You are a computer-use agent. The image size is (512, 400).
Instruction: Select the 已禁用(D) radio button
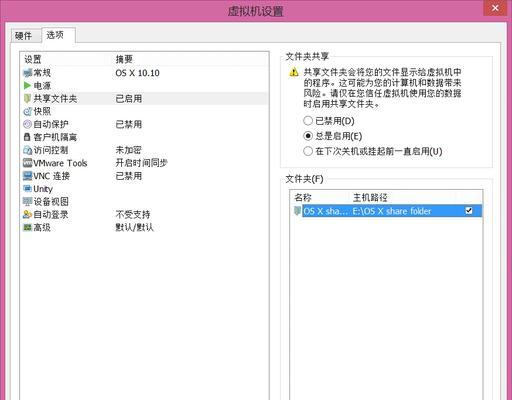click(x=308, y=121)
